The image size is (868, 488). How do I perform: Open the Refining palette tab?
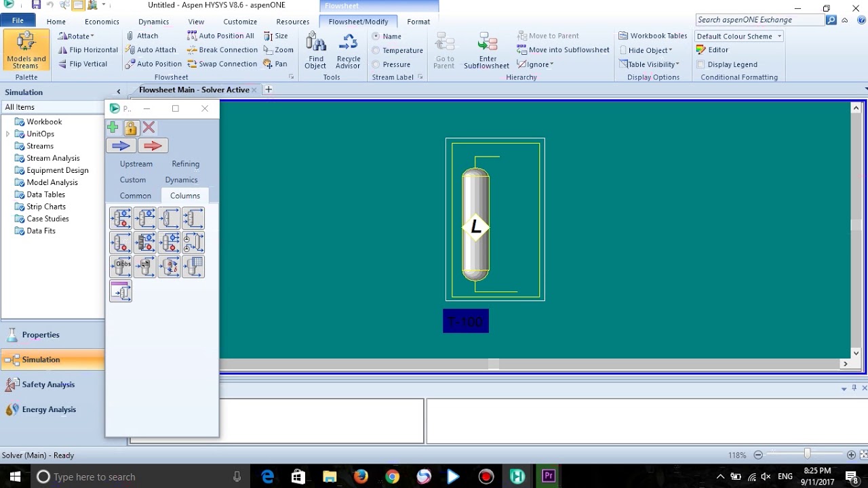pyautogui.click(x=185, y=164)
